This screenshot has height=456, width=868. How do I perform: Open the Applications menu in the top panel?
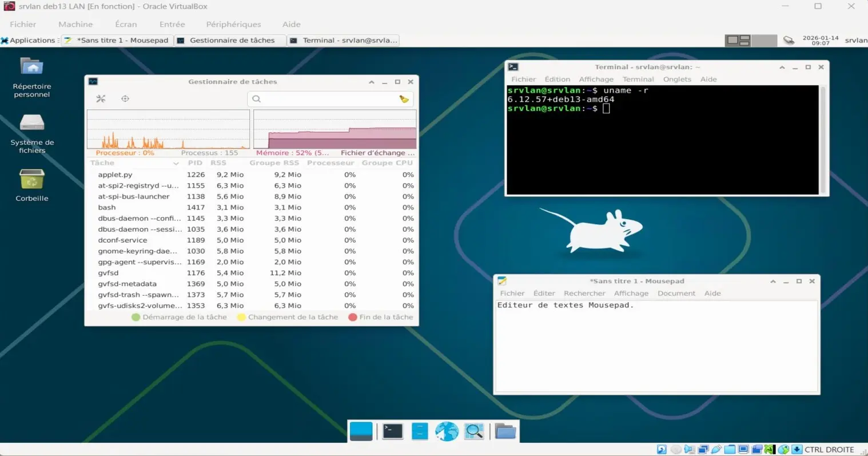point(30,40)
